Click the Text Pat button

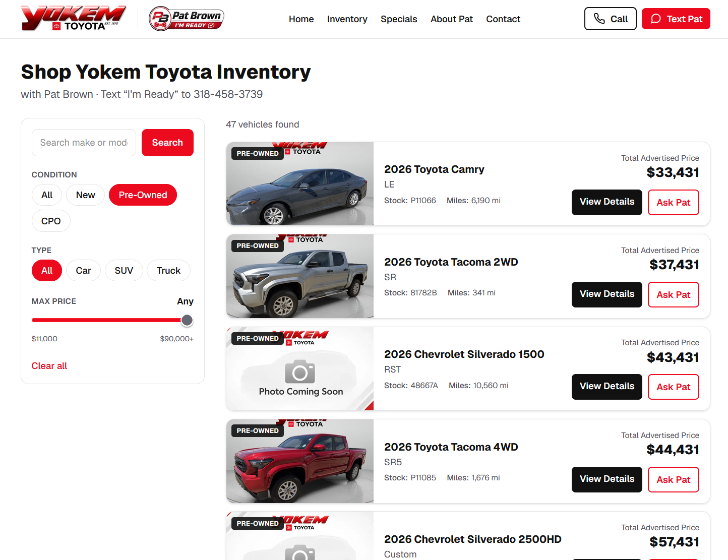coord(676,19)
